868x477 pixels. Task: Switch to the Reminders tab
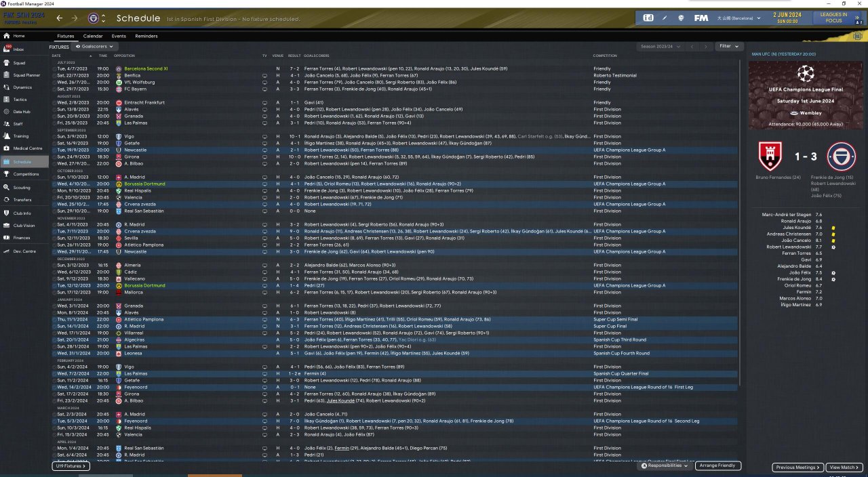[x=146, y=36]
